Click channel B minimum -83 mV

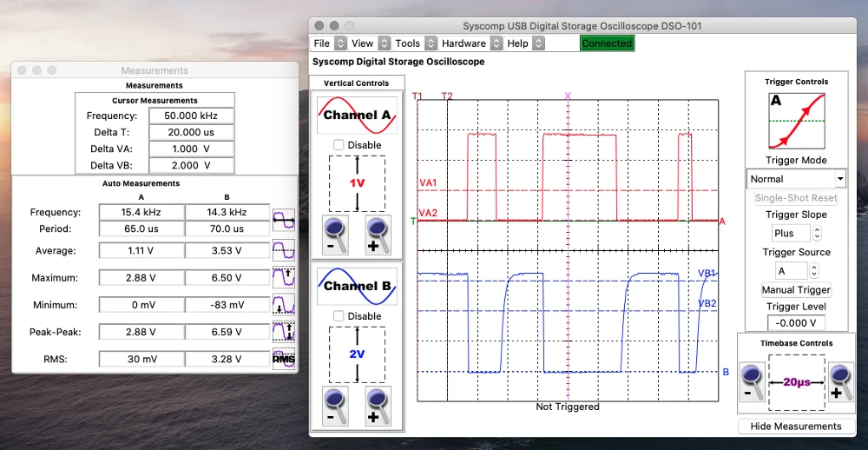click(x=227, y=305)
